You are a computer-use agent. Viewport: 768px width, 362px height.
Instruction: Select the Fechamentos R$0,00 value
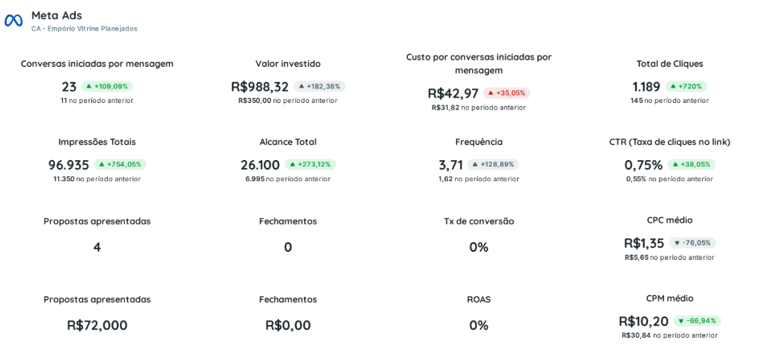coord(288,325)
